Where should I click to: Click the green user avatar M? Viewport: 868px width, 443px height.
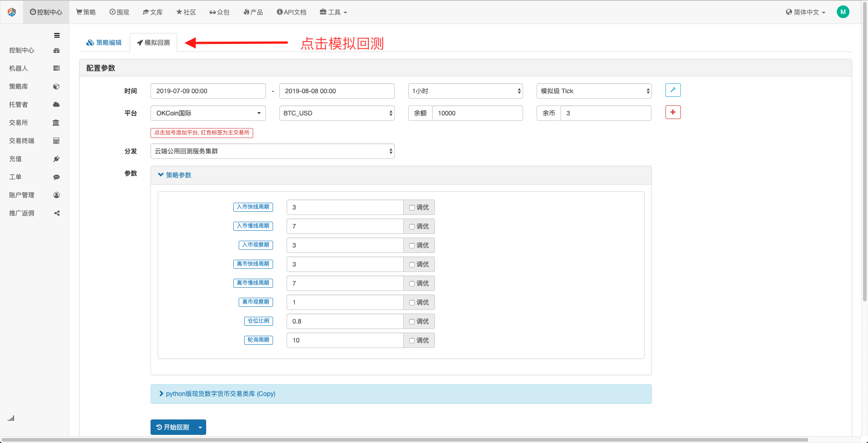coord(843,12)
